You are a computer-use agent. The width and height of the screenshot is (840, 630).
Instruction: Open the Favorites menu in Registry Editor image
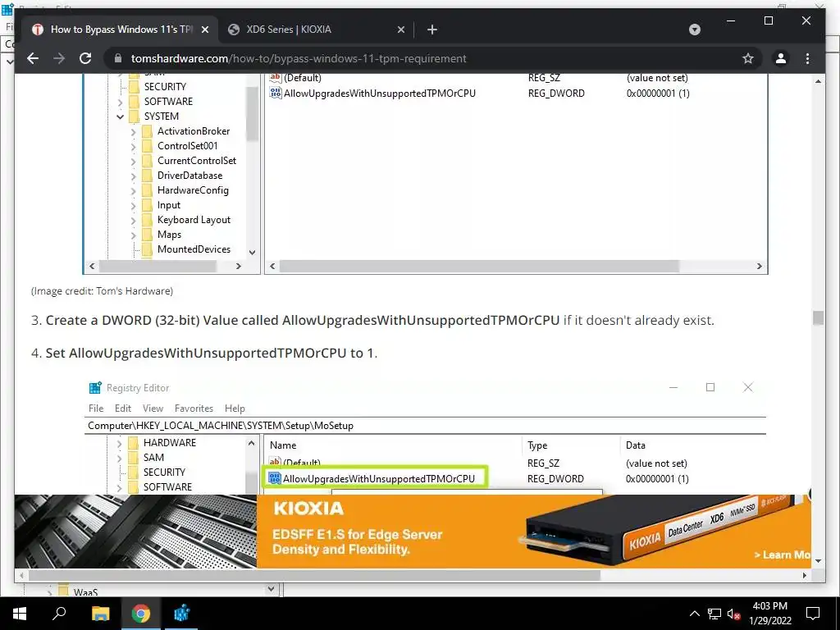coord(194,409)
